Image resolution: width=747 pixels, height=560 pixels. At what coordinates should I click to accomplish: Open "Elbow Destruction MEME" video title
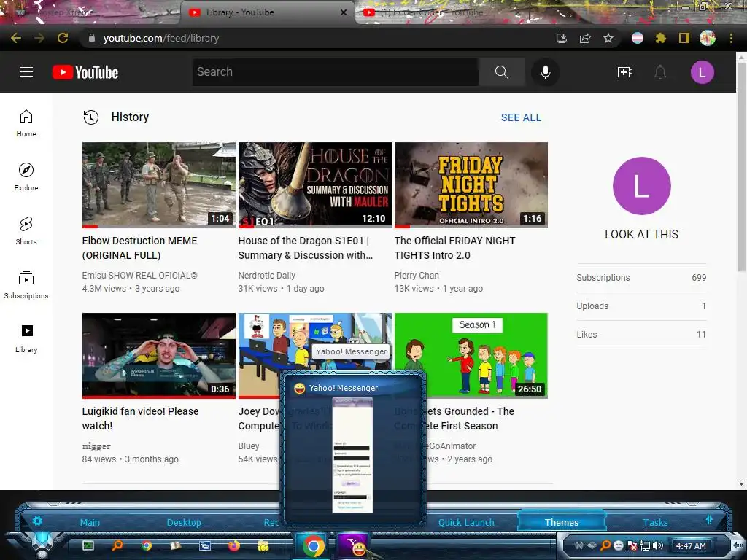click(x=139, y=248)
